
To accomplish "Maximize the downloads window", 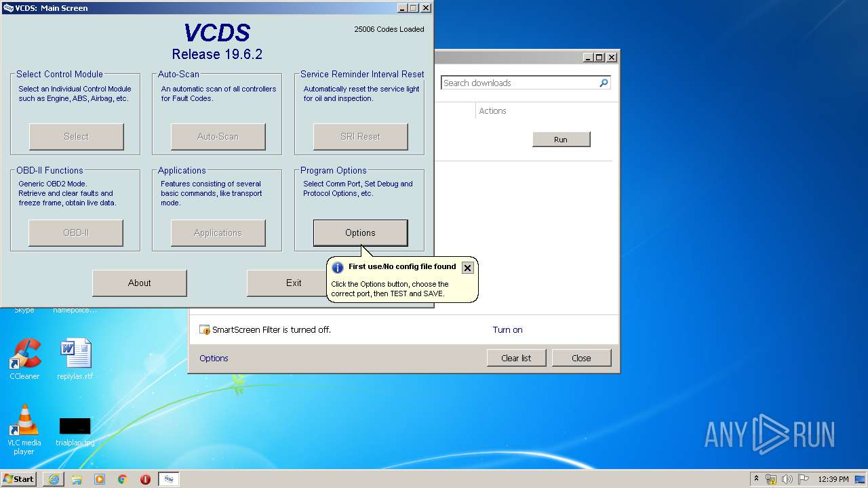I will 599,58.
